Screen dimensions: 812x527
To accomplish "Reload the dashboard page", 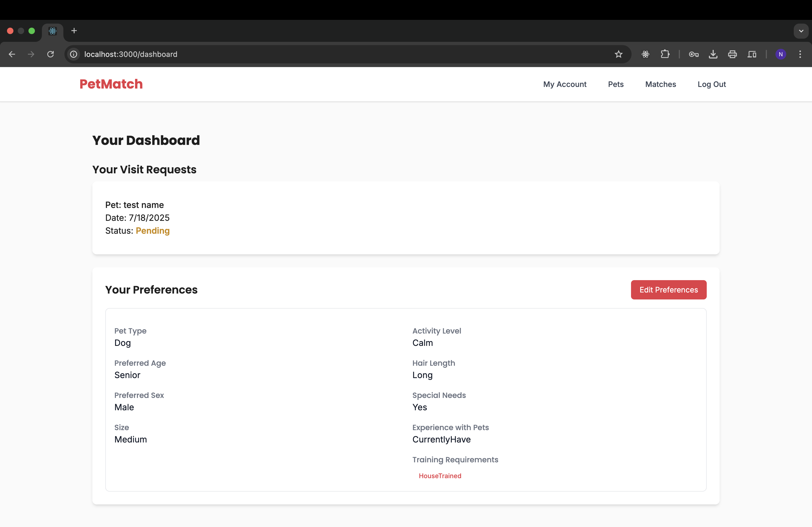I will (x=50, y=54).
